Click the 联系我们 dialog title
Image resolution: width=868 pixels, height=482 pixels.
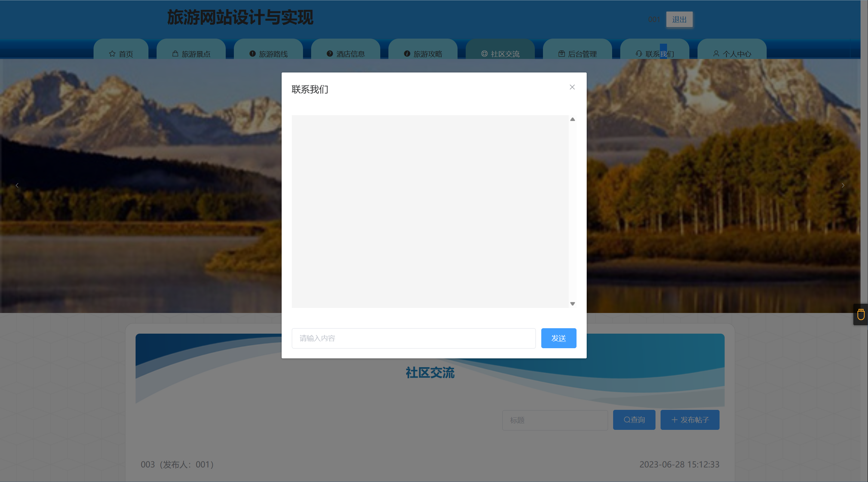point(310,89)
